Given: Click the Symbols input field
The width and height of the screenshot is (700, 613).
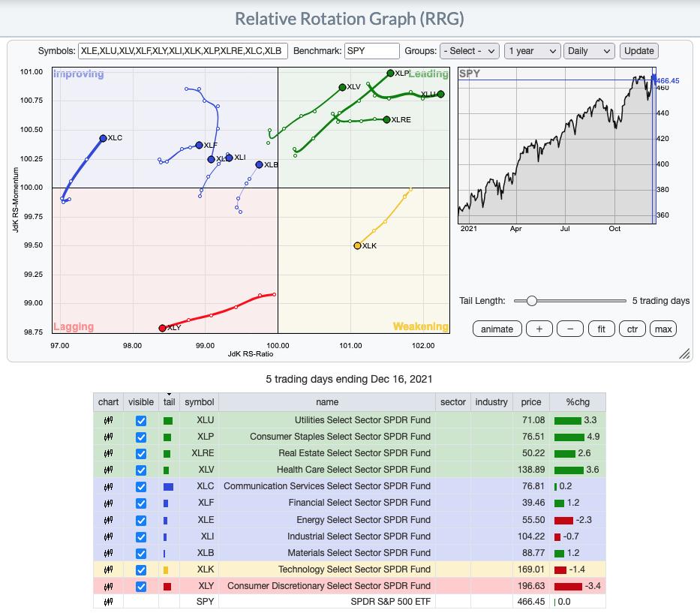Looking at the screenshot, I should click(x=183, y=51).
